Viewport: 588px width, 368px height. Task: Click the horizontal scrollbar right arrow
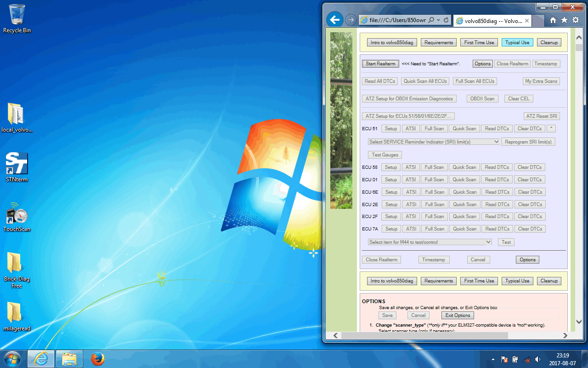pyautogui.click(x=565, y=335)
